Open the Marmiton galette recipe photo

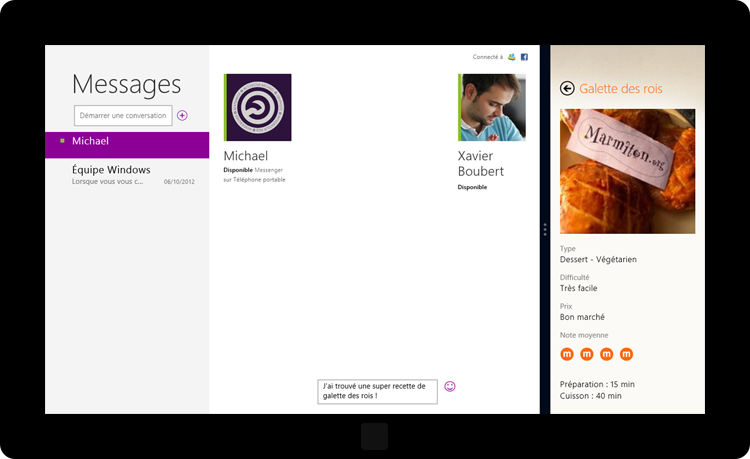coord(628,171)
